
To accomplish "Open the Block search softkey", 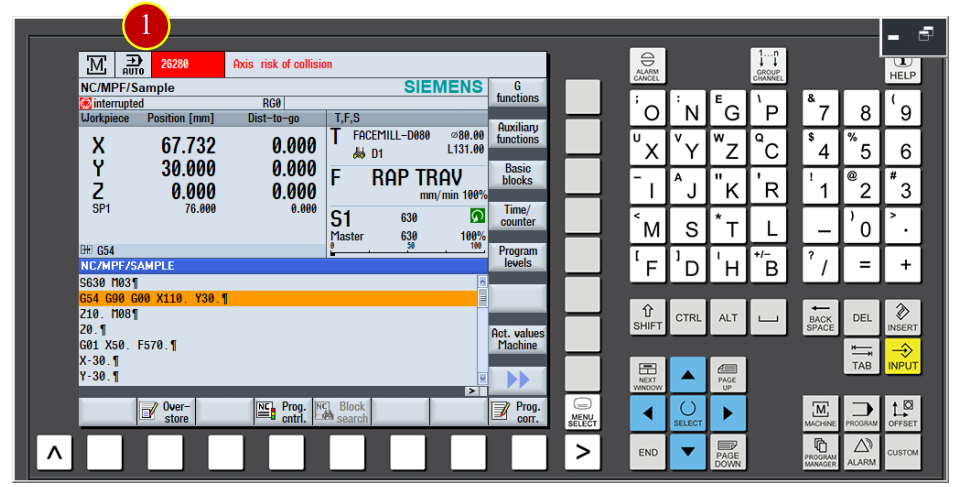I will coord(343,412).
